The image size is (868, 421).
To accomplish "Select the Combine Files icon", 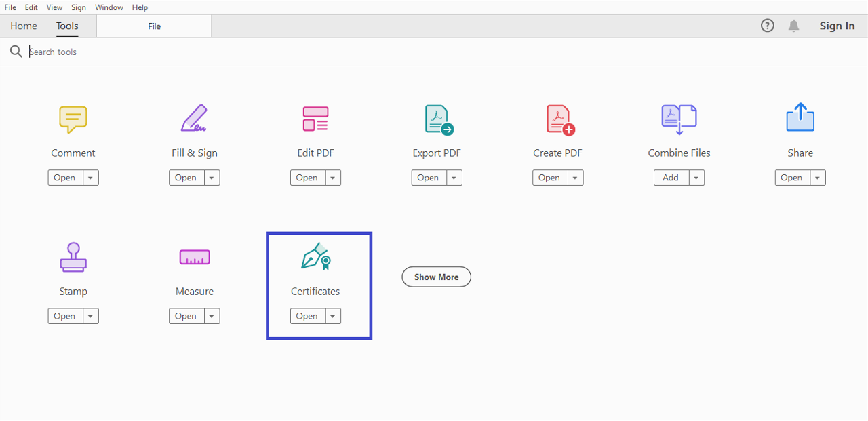I will (x=679, y=119).
